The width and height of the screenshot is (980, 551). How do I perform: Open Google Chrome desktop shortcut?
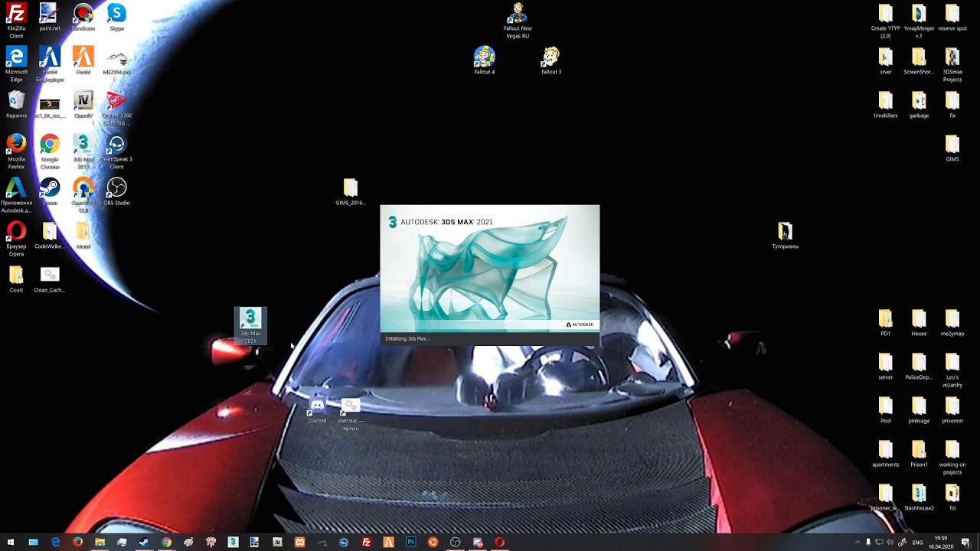50,152
